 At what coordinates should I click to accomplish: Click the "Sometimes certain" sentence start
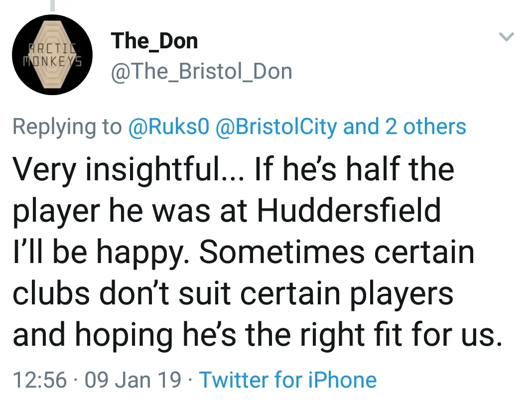point(336,252)
